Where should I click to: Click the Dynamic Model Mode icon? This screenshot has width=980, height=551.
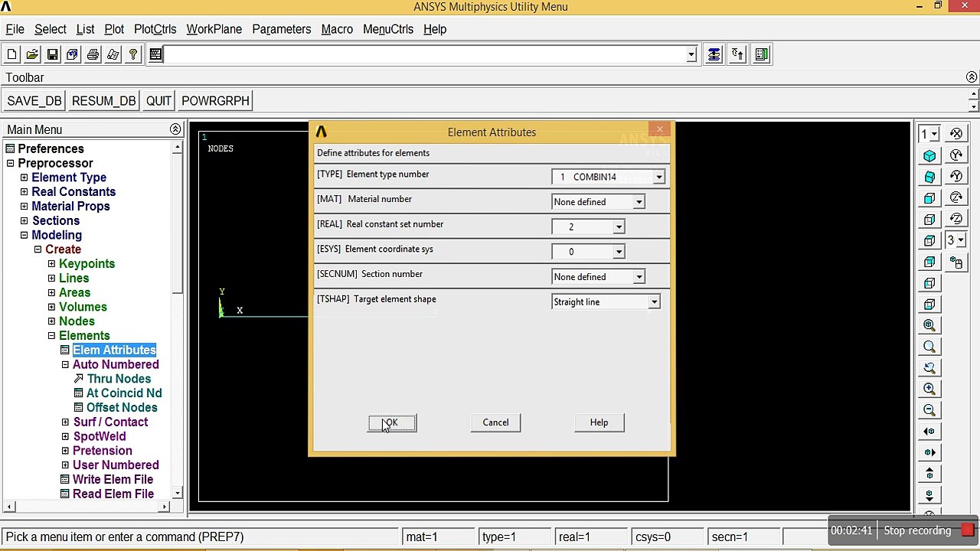point(956,262)
